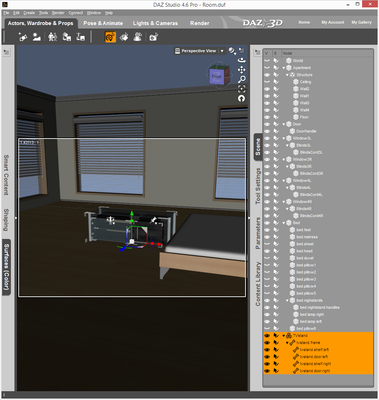Open the Surfaces (Color) side tab
Screen dimensions: 379x400
[x=6, y=267]
